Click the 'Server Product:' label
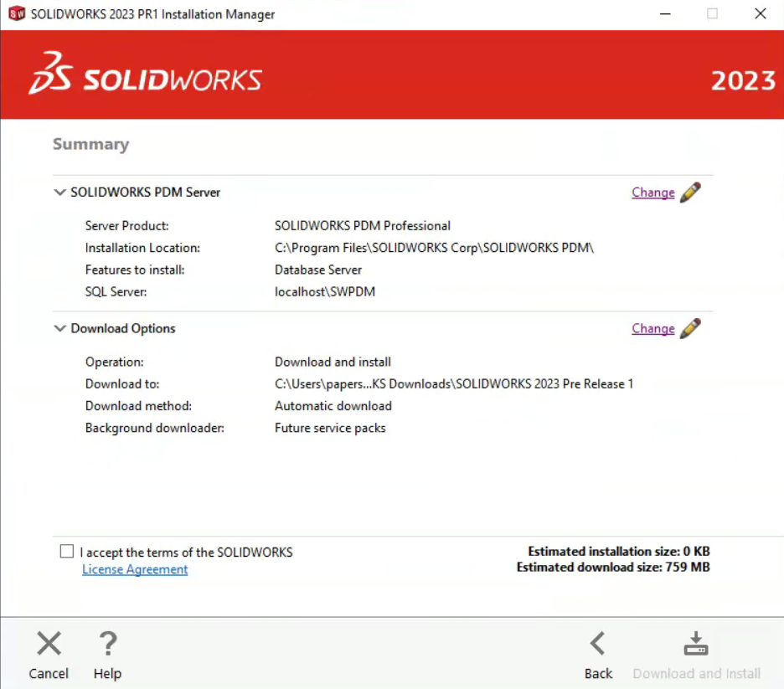Viewport: 784px width, 689px height. pos(127,226)
